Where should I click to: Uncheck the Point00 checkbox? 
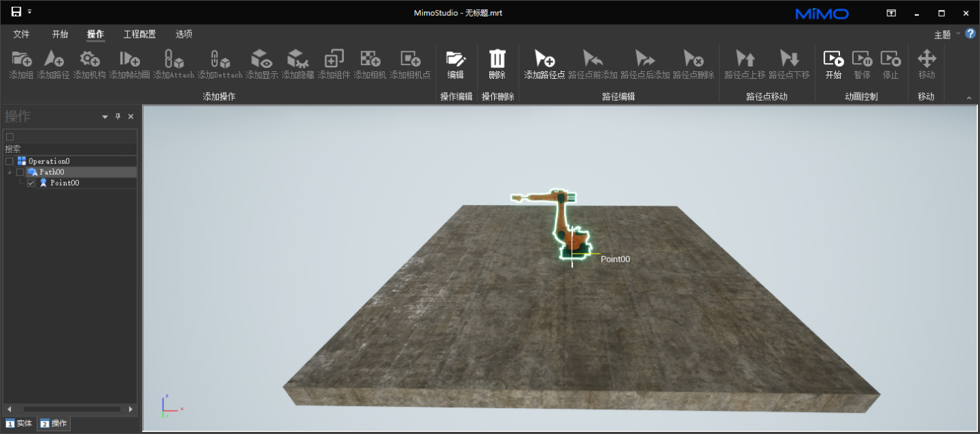(x=31, y=183)
